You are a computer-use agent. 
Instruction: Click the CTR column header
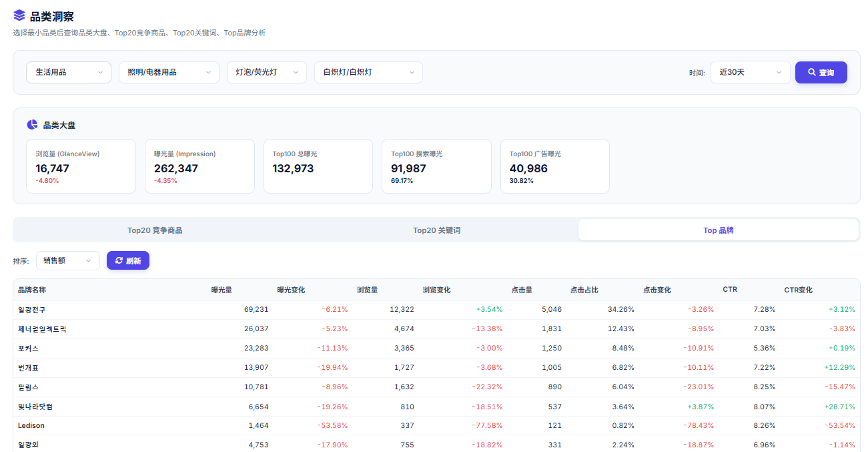tap(730, 290)
